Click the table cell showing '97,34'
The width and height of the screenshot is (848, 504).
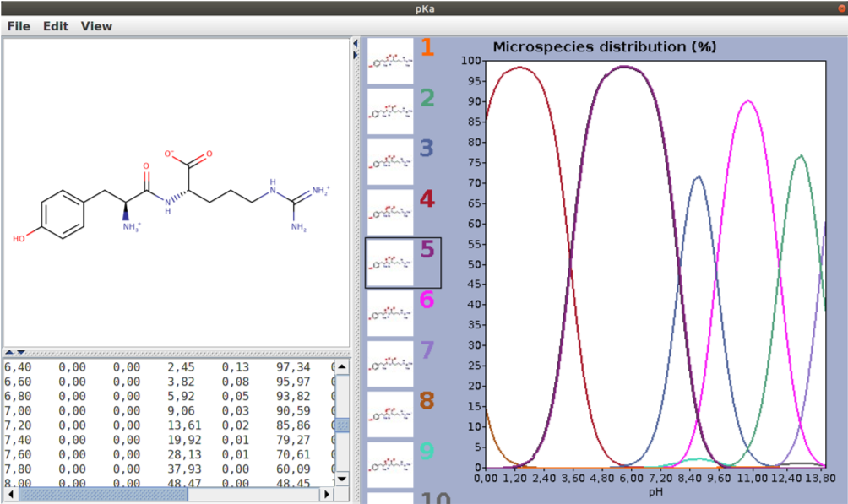pyautogui.click(x=293, y=367)
